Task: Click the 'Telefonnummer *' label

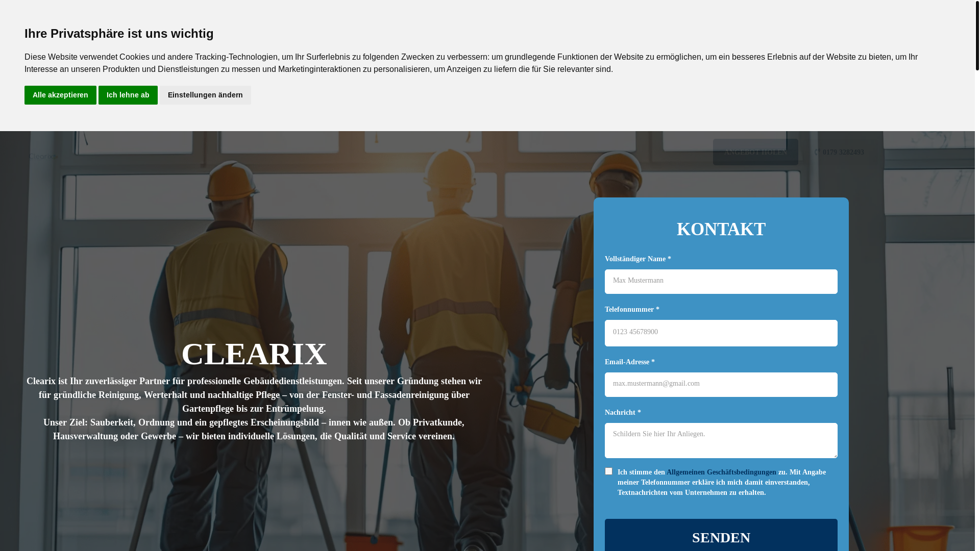Action: coord(632,310)
